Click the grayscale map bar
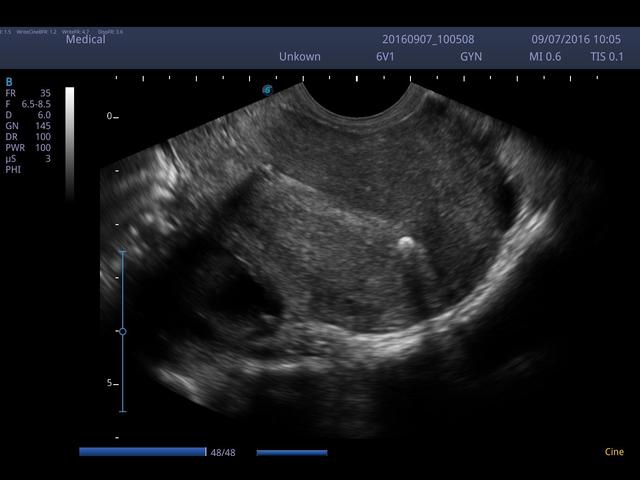 pyautogui.click(x=69, y=142)
